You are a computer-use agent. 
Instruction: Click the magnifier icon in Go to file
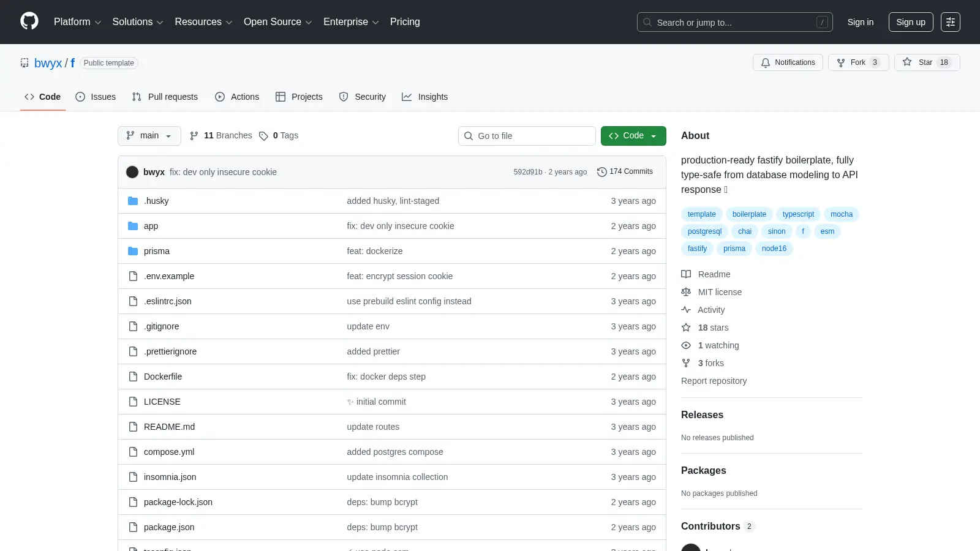469,136
